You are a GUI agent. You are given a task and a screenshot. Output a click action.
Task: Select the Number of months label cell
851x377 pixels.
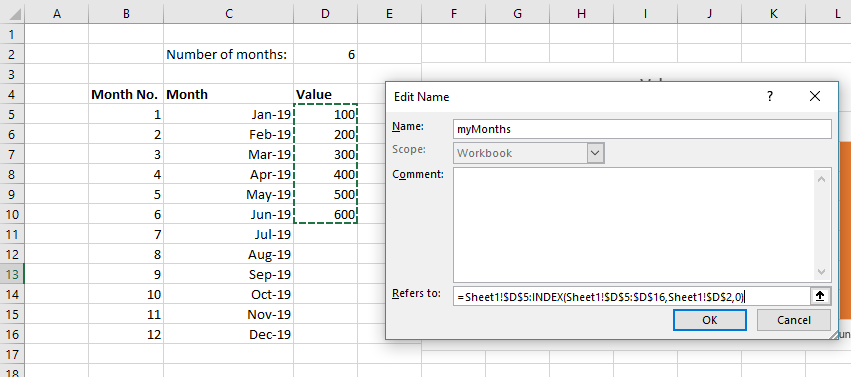228,54
